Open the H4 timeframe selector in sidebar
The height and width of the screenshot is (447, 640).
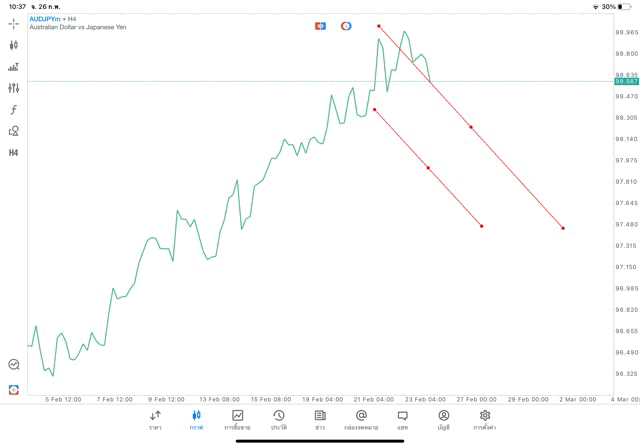pos(14,153)
